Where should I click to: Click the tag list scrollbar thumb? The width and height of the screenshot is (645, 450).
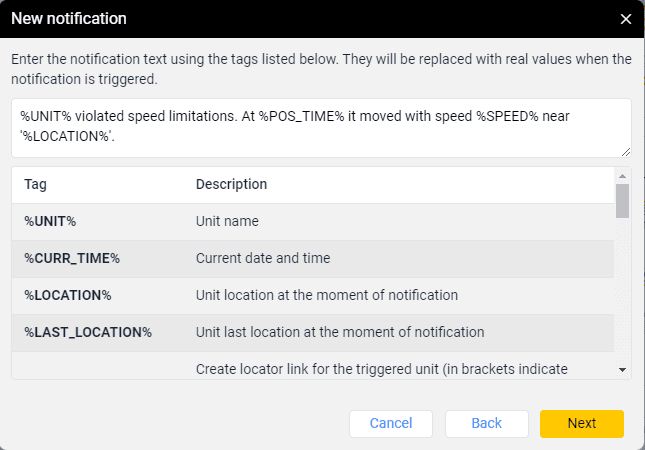[622, 200]
